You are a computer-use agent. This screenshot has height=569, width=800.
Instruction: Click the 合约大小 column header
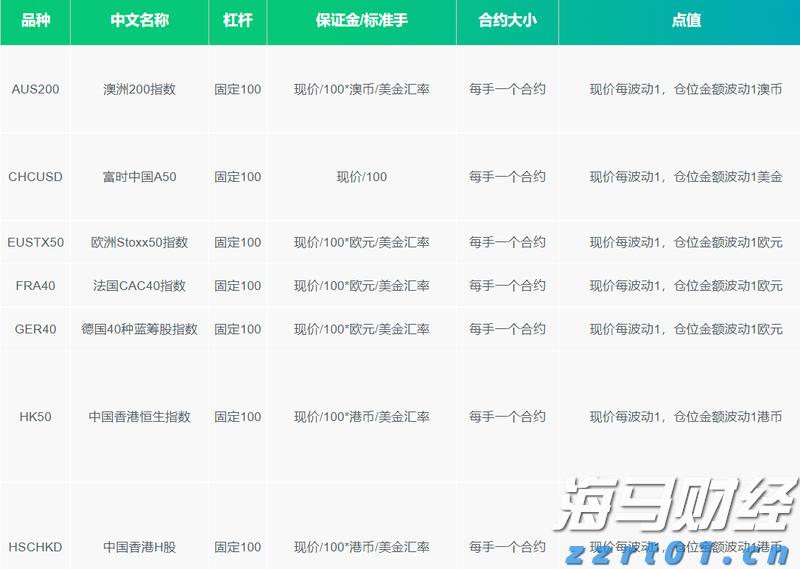click(508, 20)
